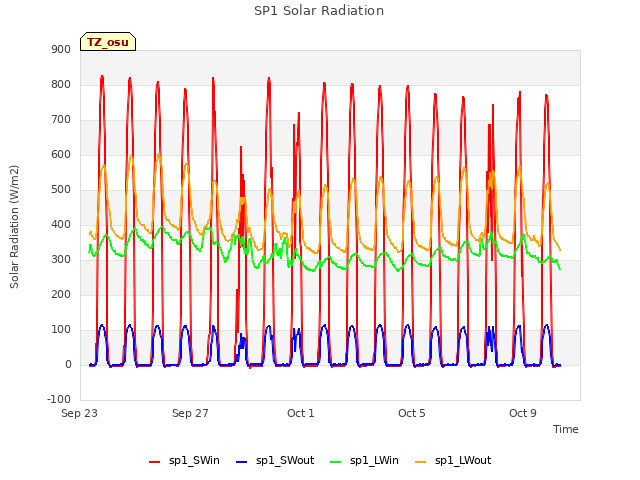Toggle the sp1_LWout legend entry
Screen dimensions: 640x480
click(x=453, y=461)
